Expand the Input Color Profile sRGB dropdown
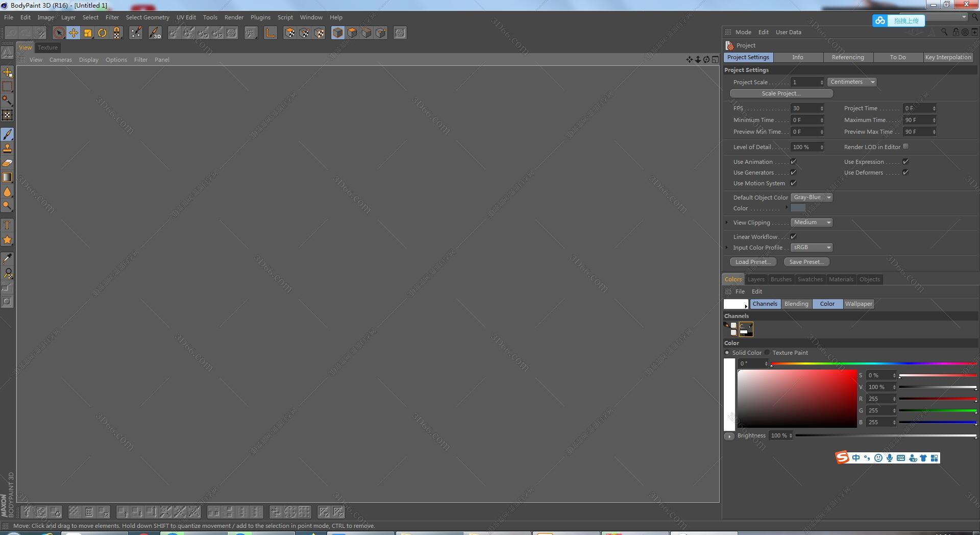The height and width of the screenshot is (535, 980). click(812, 247)
